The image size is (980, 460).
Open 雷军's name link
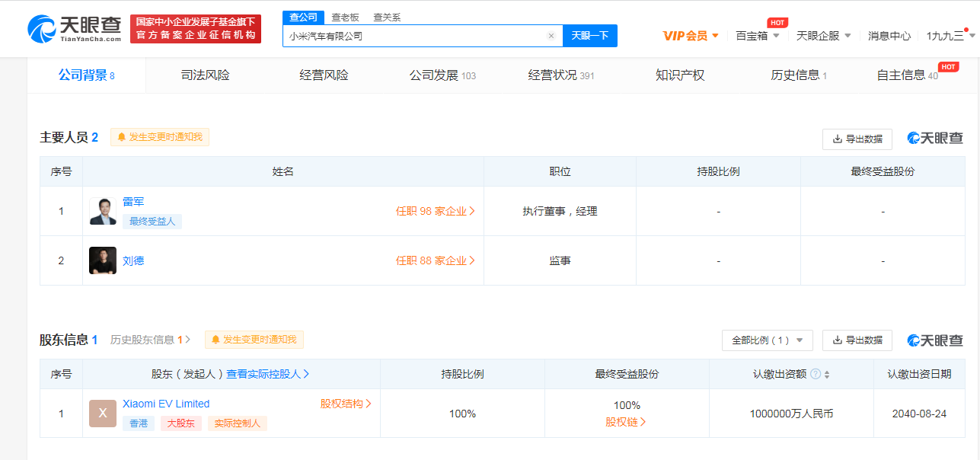click(133, 202)
